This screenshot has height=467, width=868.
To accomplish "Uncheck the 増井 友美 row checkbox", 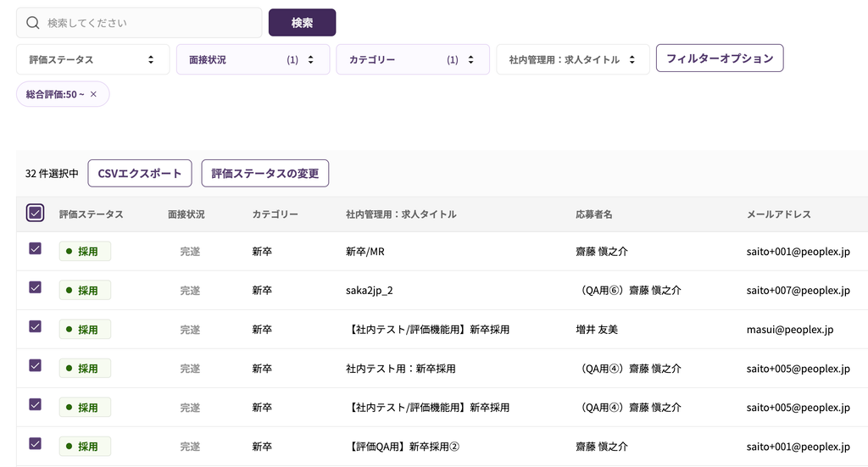I will 35,327.
